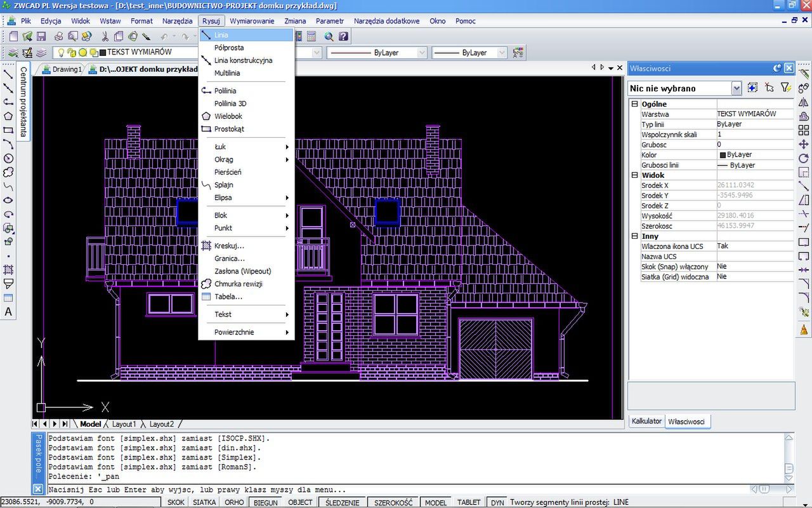Image resolution: width=812 pixels, height=508 pixels.
Task: Click the New drawing icon
Action: coord(13,37)
